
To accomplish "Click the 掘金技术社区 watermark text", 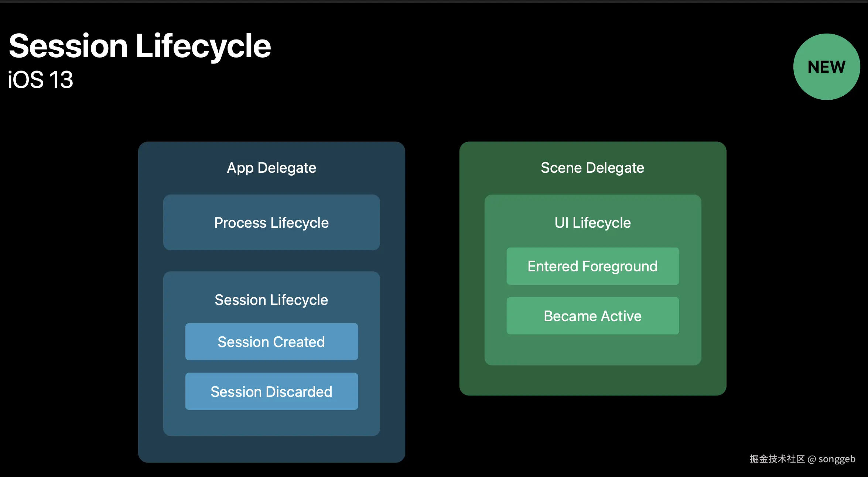I will (777, 459).
